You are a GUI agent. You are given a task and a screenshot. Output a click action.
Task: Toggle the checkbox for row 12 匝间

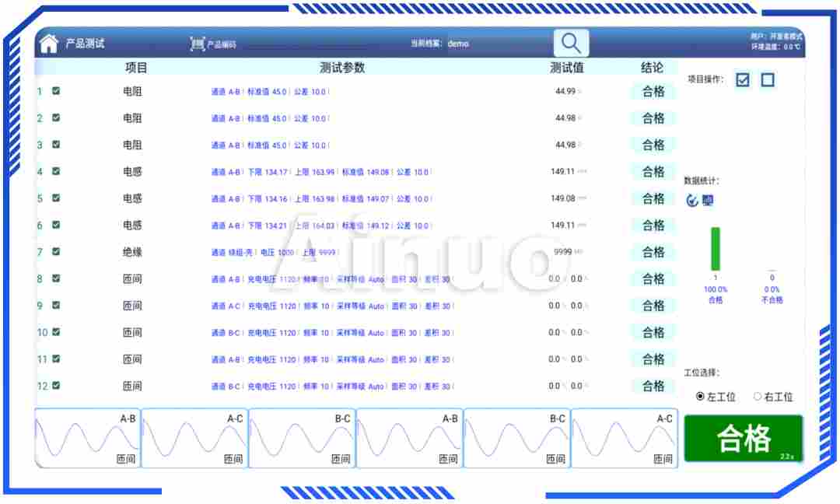[x=56, y=386]
